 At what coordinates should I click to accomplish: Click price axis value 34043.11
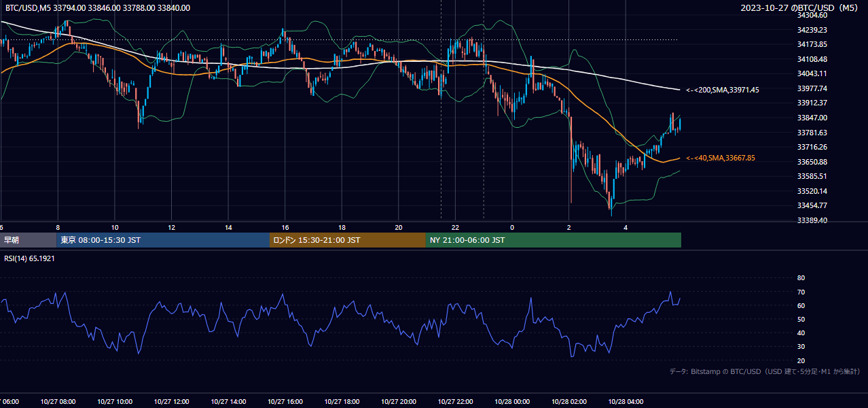tap(813, 74)
